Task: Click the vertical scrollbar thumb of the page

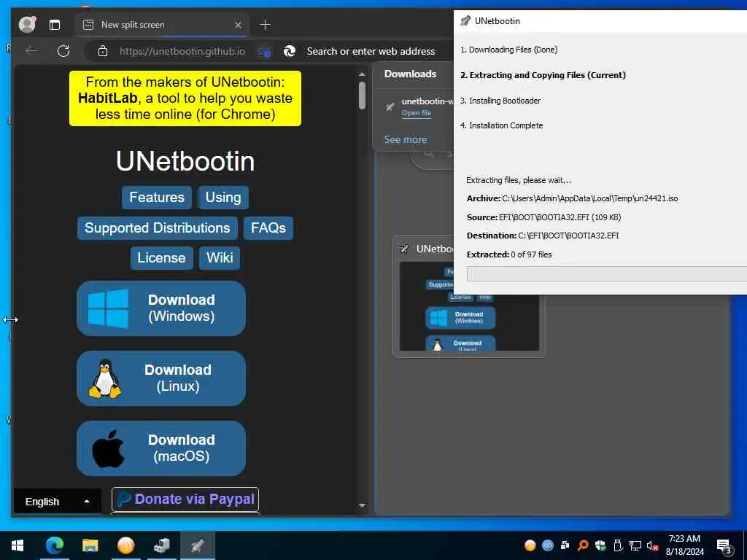Action: 362,96
